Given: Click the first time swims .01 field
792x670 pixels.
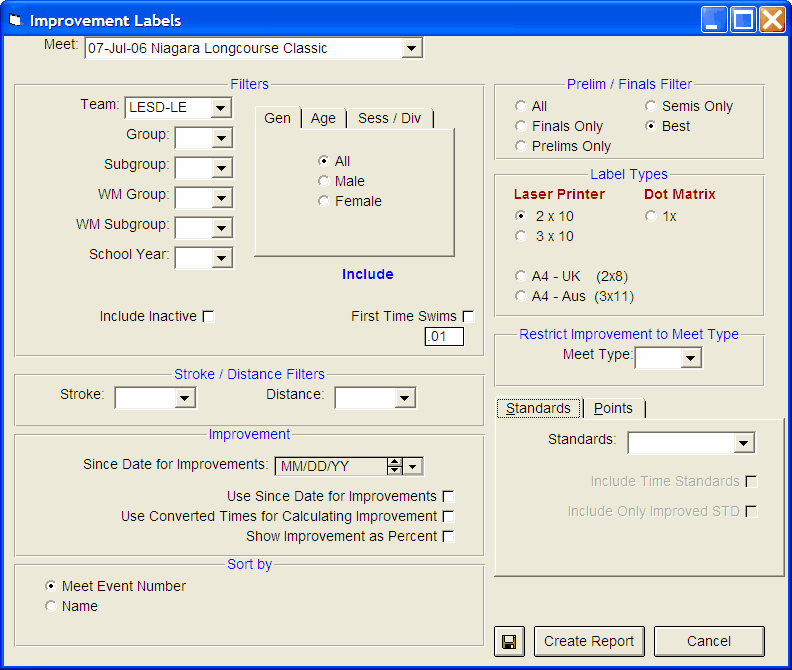Looking at the screenshot, I should click(444, 337).
